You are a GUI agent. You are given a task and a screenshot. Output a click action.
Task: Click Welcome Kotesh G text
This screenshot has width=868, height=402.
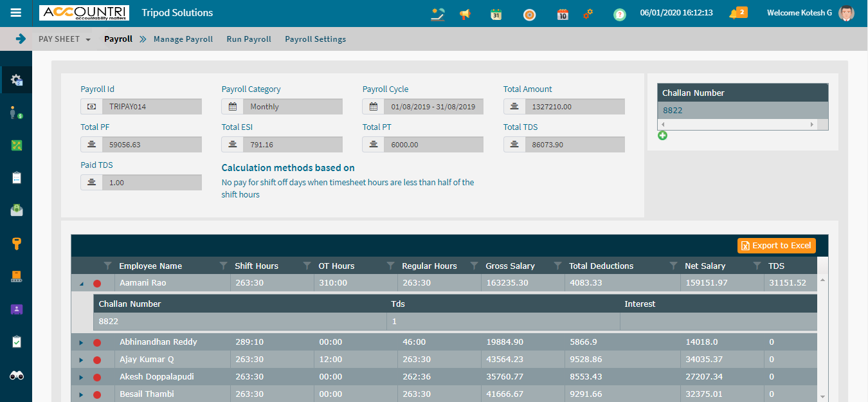(799, 13)
